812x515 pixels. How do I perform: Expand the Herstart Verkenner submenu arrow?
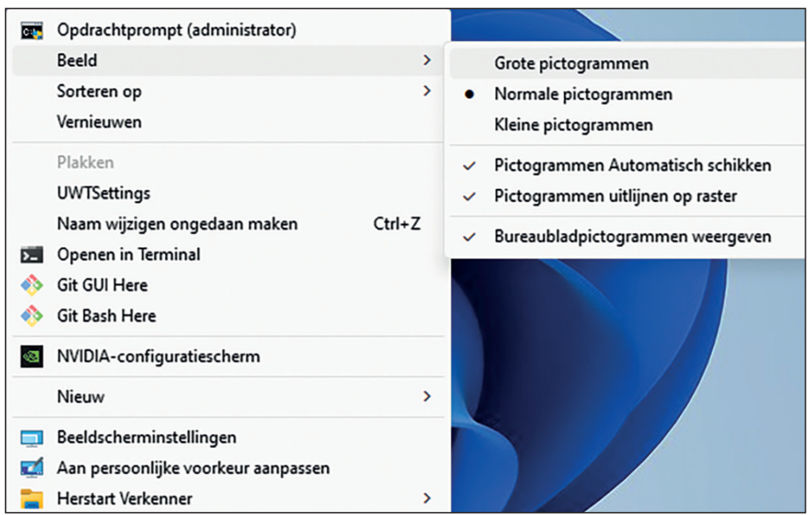(x=427, y=498)
